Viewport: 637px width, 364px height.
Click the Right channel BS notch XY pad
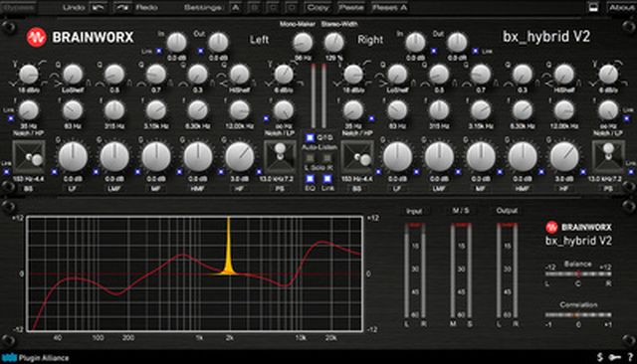(x=357, y=157)
